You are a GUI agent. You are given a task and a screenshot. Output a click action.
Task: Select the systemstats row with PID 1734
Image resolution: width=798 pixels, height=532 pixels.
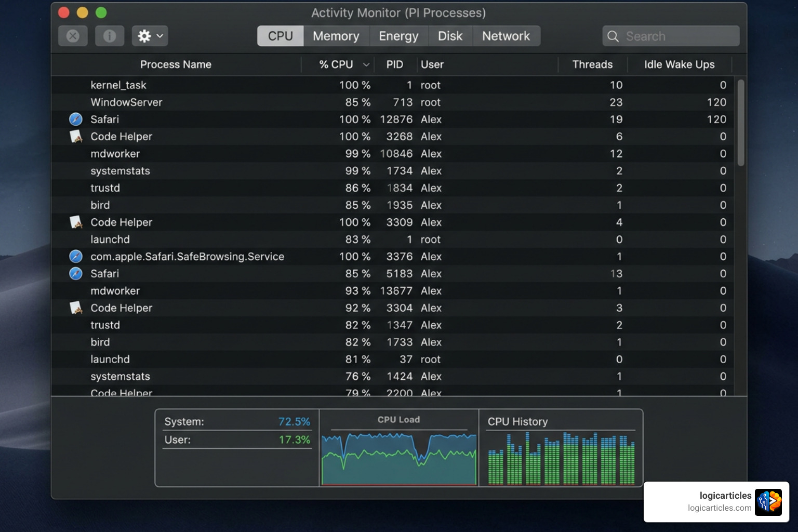(393, 171)
